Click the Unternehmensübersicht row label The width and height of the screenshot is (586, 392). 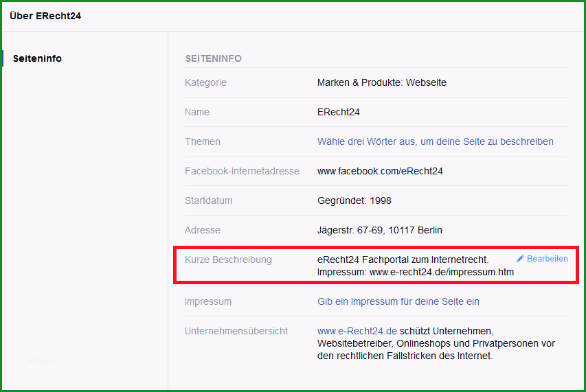[236, 331]
